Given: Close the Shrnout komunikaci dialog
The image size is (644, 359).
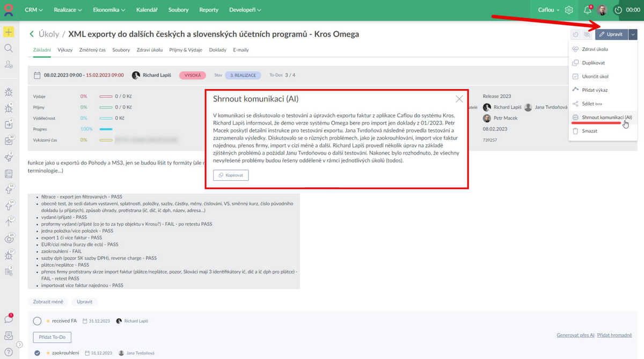Looking at the screenshot, I should (x=459, y=99).
